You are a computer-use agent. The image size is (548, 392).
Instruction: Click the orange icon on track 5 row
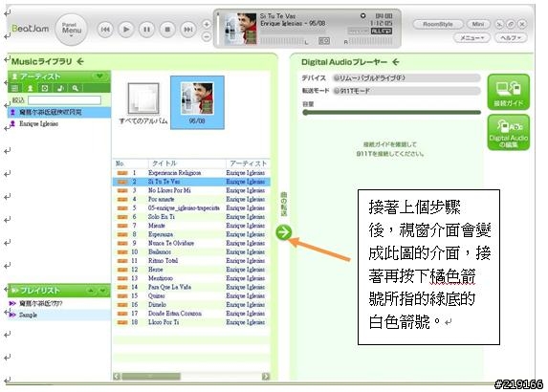point(122,208)
